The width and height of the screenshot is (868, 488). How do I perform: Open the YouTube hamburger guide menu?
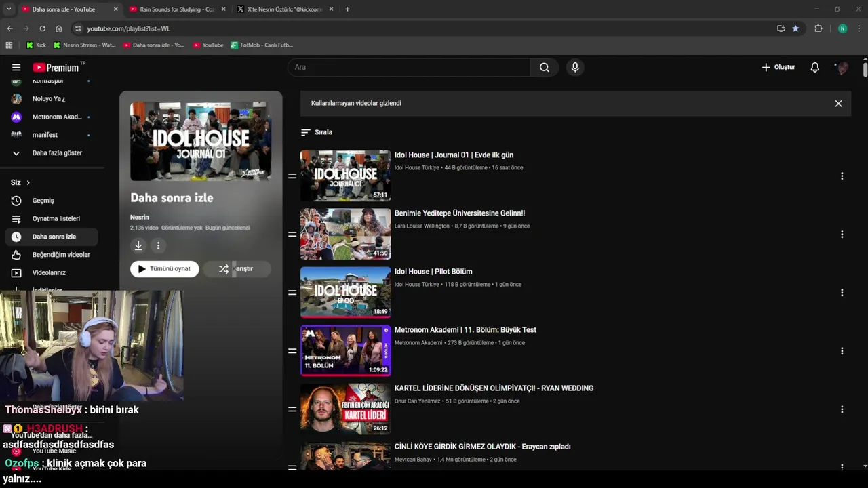click(x=16, y=67)
